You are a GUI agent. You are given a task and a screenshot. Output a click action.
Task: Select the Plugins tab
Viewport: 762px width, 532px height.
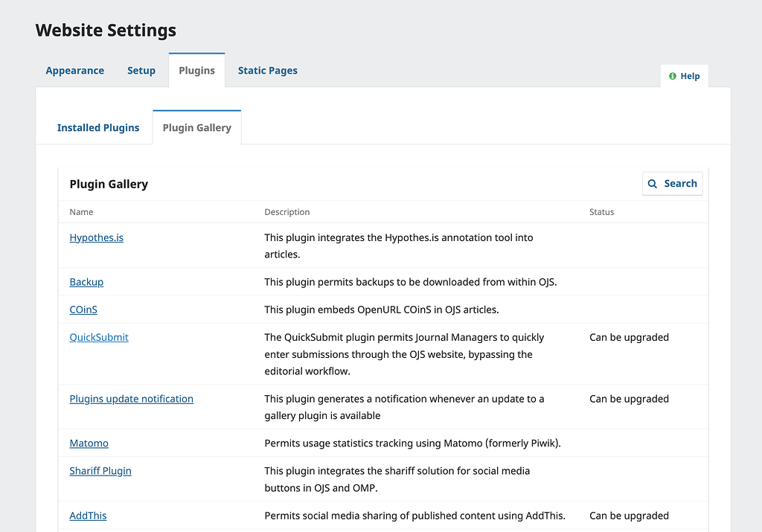[x=196, y=71]
